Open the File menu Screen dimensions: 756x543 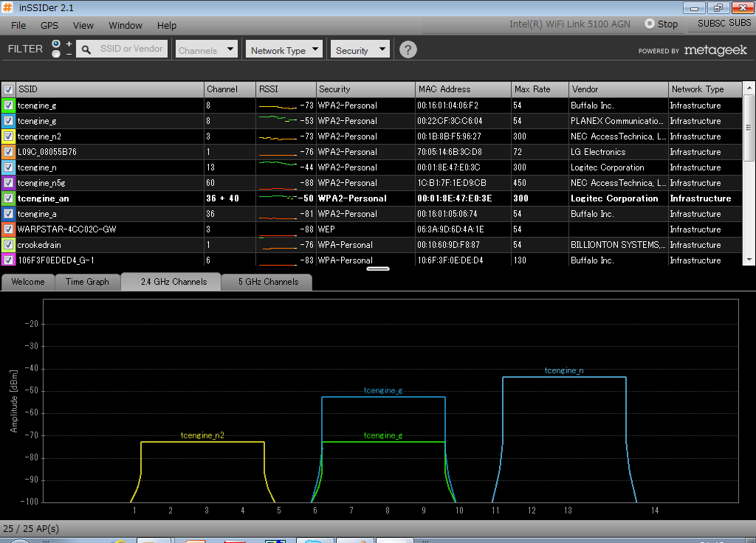[x=18, y=26]
